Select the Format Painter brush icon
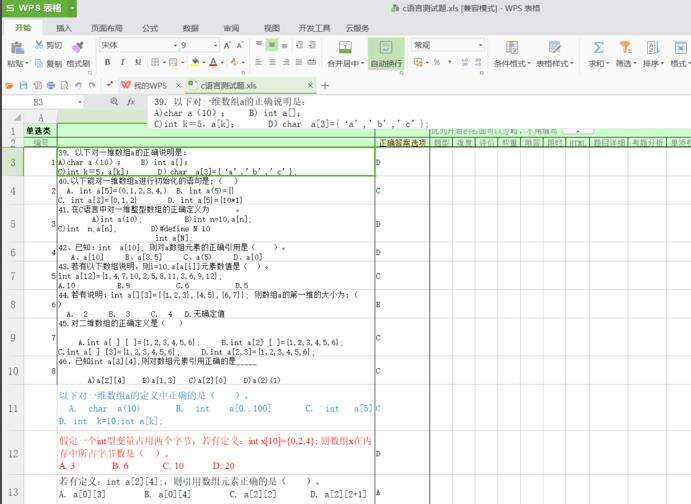This screenshot has height=504, width=691. 78,47
